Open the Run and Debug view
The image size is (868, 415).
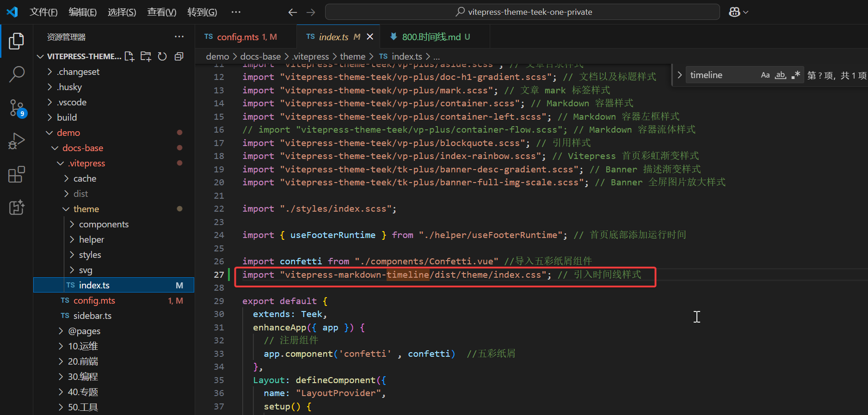tap(17, 141)
